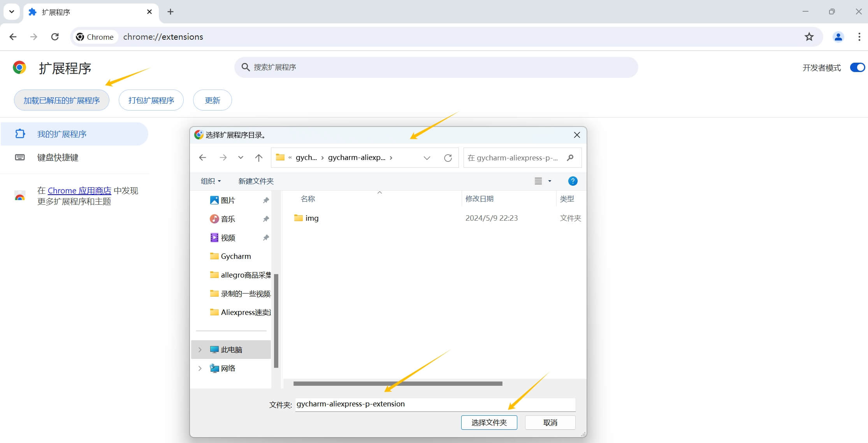
Task: Select 我的扩展程序 in the sidebar
Action: 74,134
